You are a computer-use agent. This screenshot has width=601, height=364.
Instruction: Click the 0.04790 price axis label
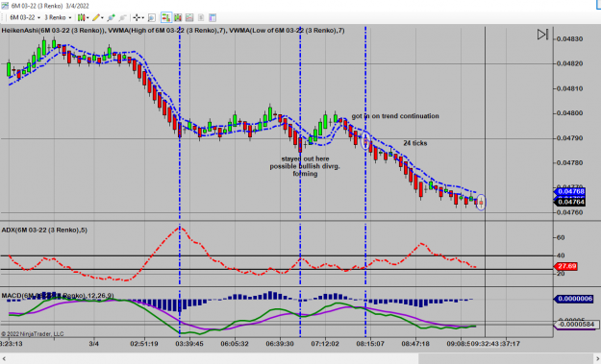click(x=569, y=138)
